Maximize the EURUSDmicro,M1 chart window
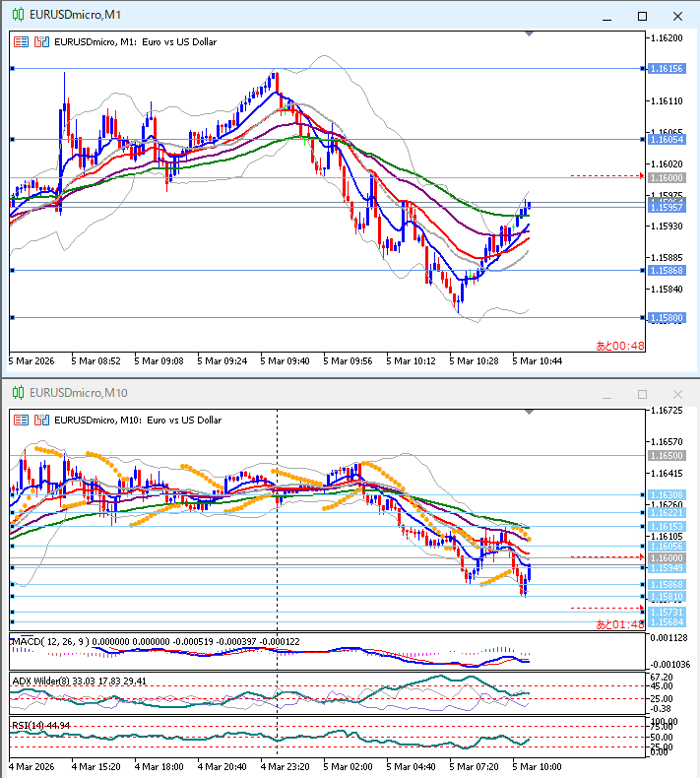This screenshot has width=700, height=778. tap(642, 16)
